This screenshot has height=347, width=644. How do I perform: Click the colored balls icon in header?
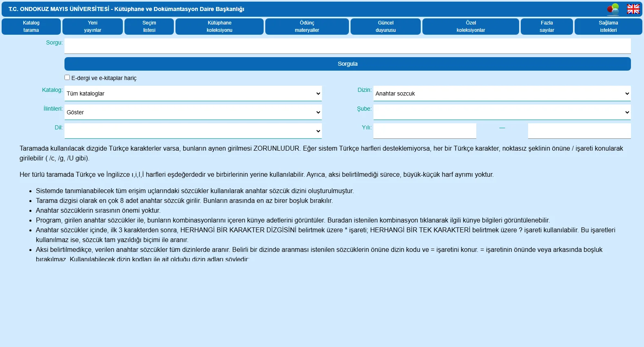[613, 9]
